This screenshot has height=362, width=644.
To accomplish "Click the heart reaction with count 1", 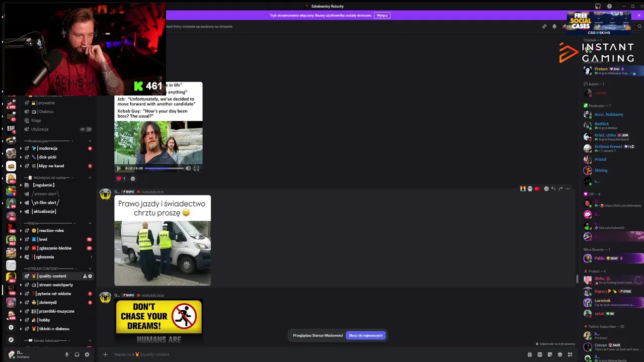I will [121, 178].
